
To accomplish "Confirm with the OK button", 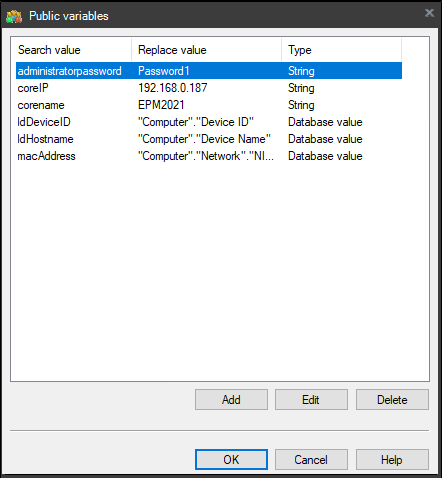I will coord(231,460).
